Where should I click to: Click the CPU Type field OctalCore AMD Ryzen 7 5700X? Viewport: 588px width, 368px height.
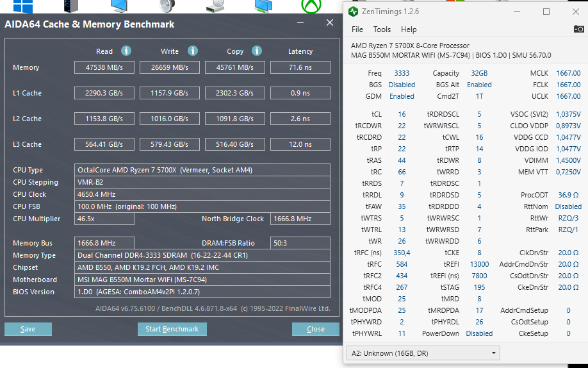pyautogui.click(x=202, y=170)
